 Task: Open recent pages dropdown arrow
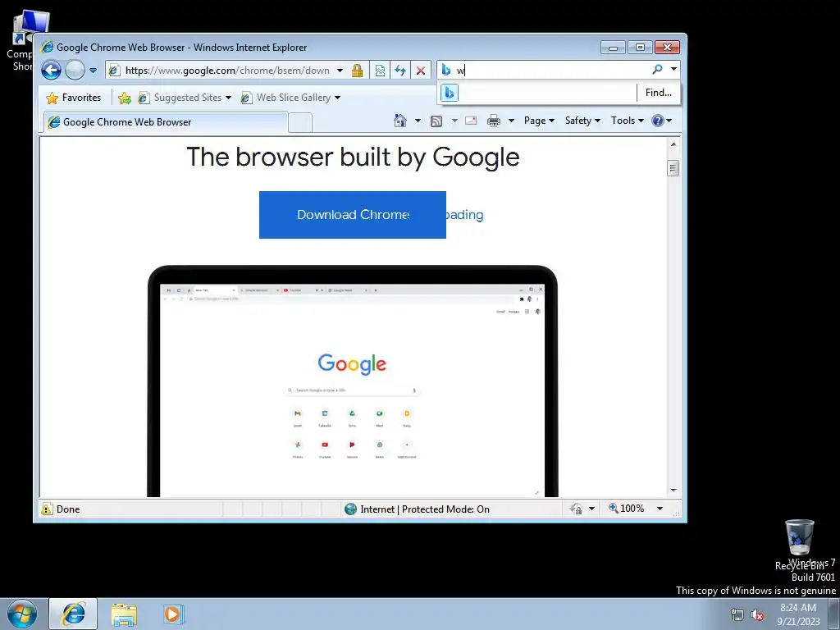coord(94,71)
